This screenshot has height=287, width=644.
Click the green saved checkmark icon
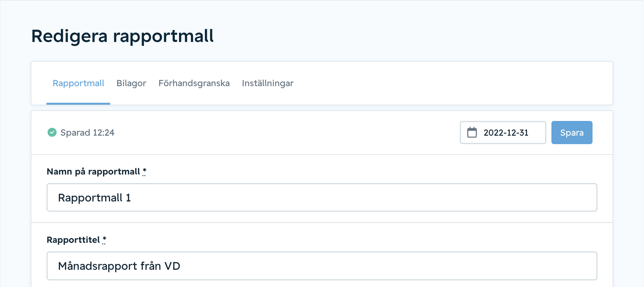[x=52, y=133]
